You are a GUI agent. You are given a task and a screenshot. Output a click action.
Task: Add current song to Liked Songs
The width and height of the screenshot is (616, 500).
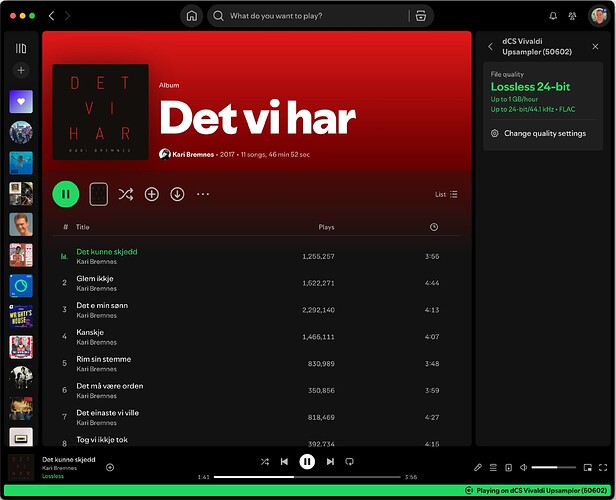pyautogui.click(x=110, y=467)
